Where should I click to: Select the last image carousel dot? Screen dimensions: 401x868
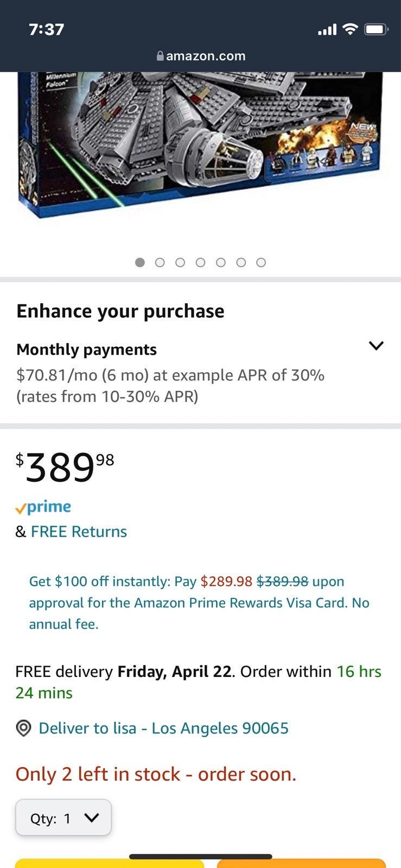pos(261,263)
